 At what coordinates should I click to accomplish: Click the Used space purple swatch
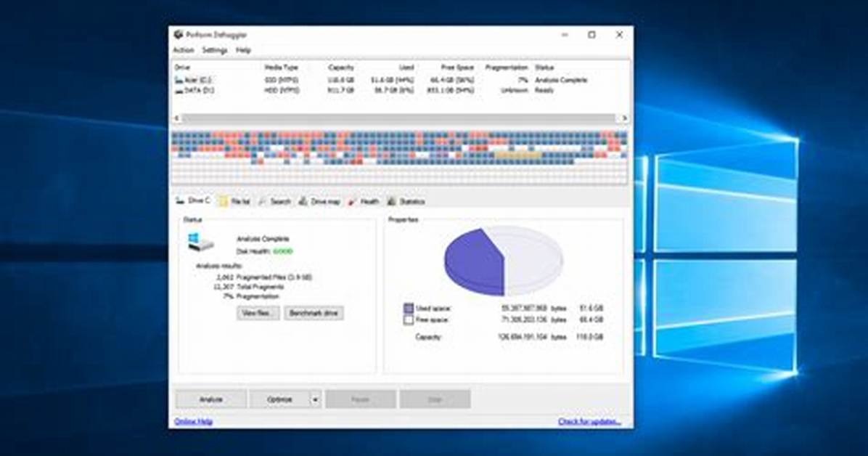(x=409, y=308)
